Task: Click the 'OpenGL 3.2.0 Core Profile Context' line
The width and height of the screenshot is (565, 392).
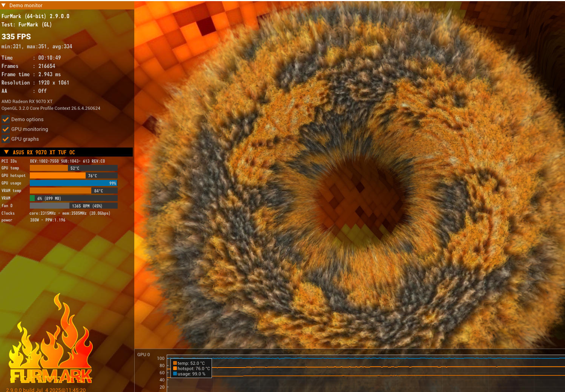Action: click(x=51, y=108)
